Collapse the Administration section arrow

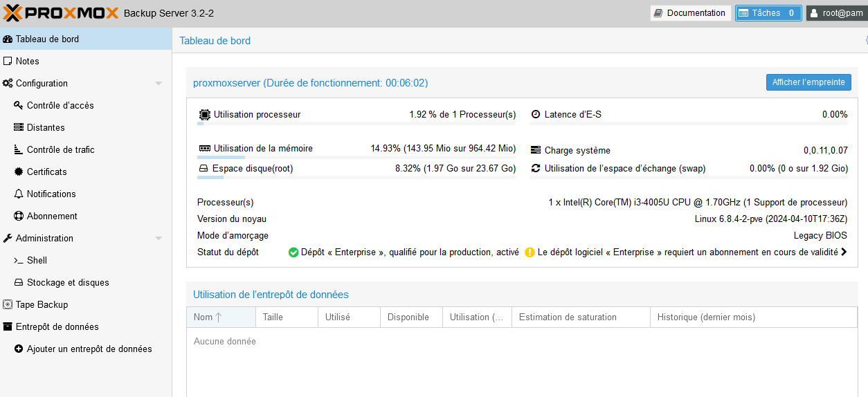pyautogui.click(x=159, y=239)
